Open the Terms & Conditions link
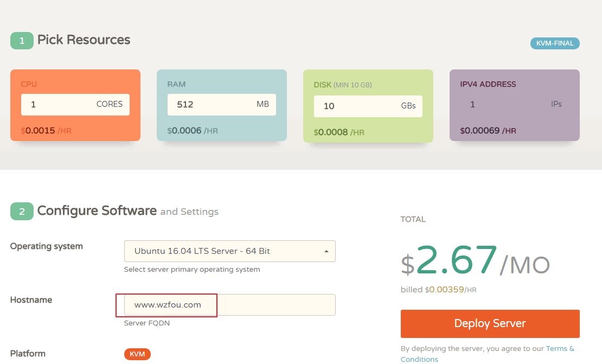The width and height of the screenshot is (602, 364). 560,349
